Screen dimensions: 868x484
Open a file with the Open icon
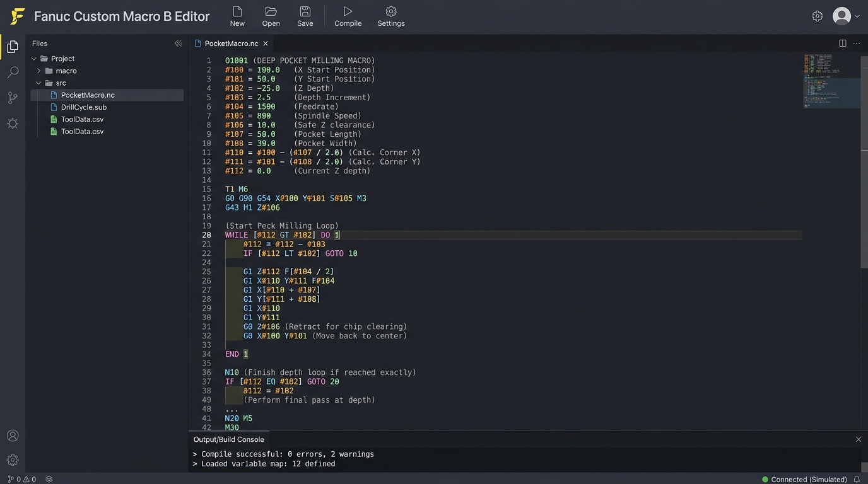click(271, 16)
